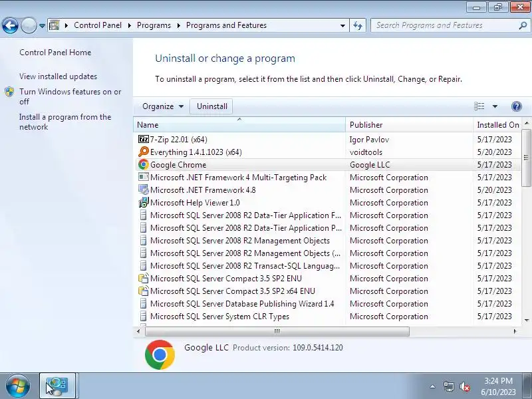This screenshot has width=532, height=399.
Task: Click the Search Programs and Features field
Action: coord(446,25)
